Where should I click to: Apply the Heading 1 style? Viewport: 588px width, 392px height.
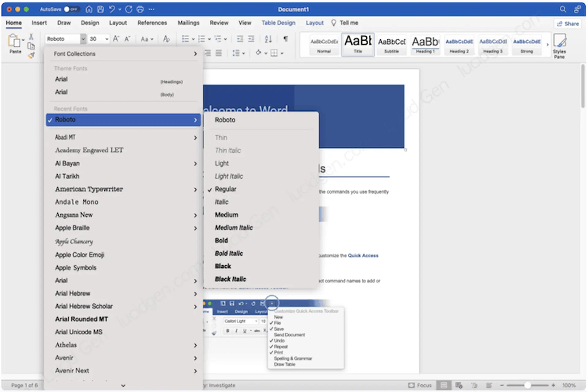click(x=425, y=45)
